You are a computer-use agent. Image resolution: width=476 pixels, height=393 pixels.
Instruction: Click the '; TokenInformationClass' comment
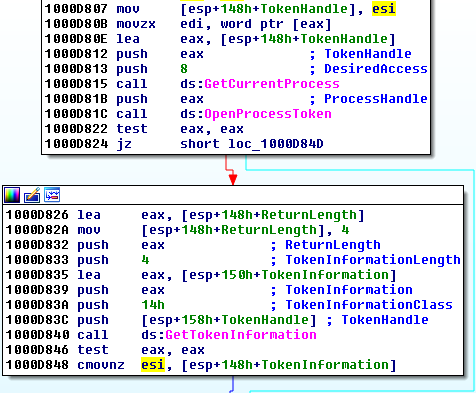click(361, 305)
